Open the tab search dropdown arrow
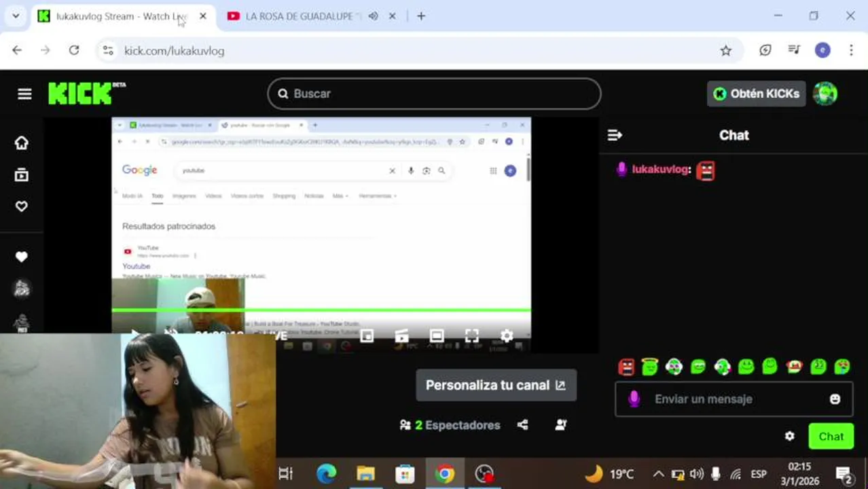The height and width of the screenshot is (489, 868). tap(15, 16)
